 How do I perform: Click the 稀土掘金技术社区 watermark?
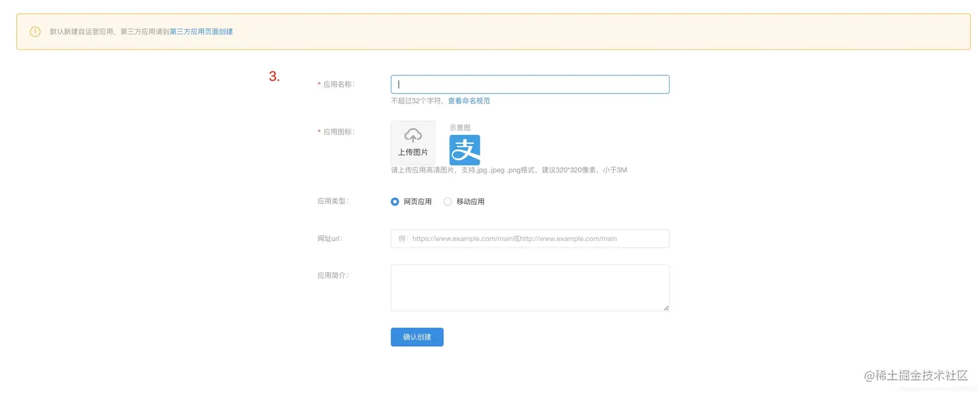point(915,376)
